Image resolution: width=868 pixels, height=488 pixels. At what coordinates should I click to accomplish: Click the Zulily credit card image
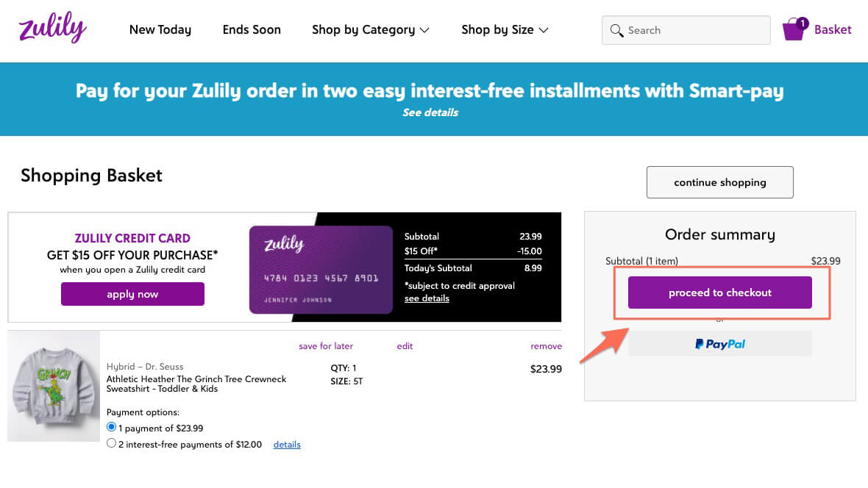[320, 270]
